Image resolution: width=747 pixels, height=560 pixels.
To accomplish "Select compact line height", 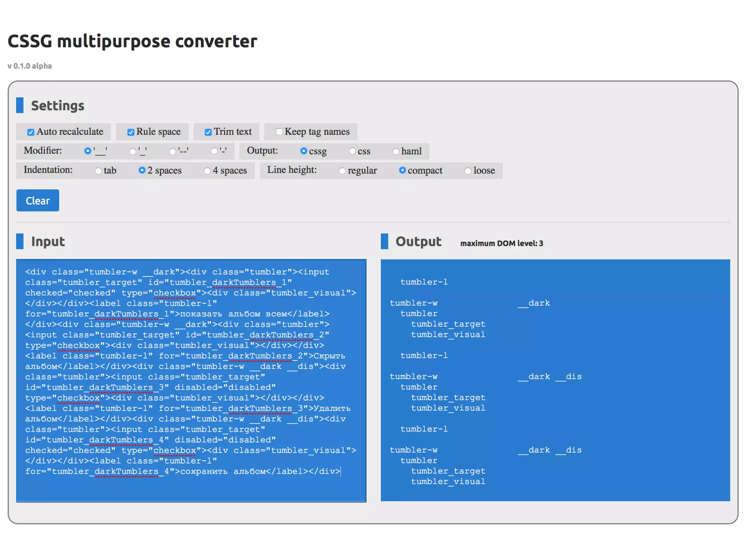I will [x=402, y=170].
